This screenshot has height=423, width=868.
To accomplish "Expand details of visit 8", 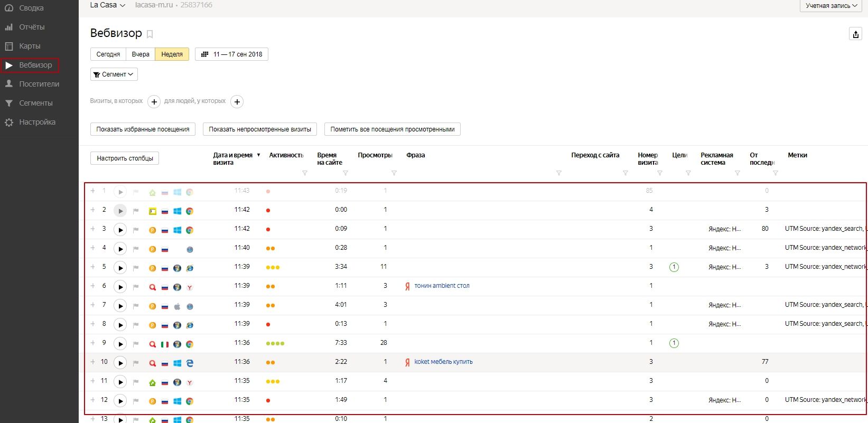I will 93,324.
